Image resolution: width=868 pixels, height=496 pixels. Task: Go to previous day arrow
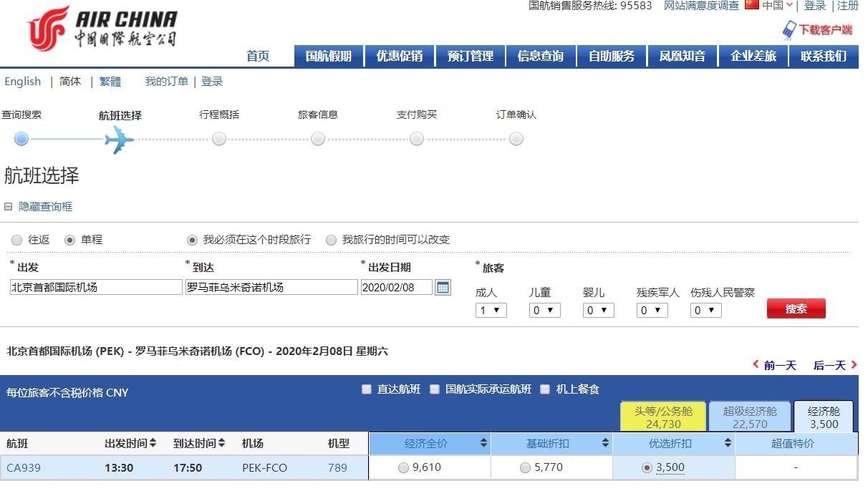point(756,365)
